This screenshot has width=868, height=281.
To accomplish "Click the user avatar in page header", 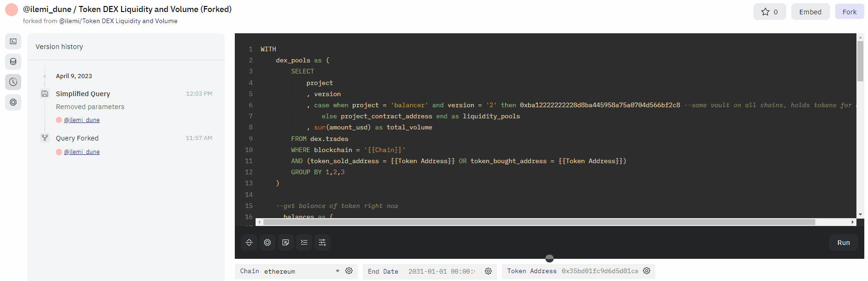I will pyautogui.click(x=12, y=10).
